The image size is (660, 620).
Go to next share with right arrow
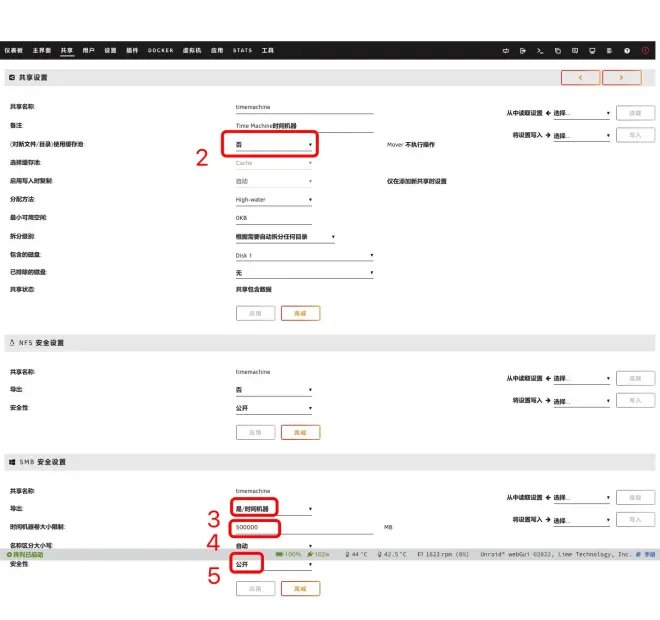[622, 77]
